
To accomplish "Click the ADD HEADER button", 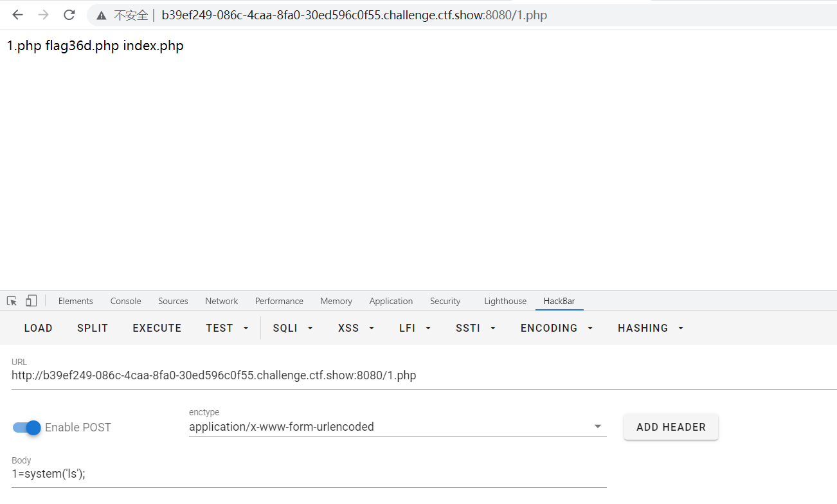I will pos(671,427).
